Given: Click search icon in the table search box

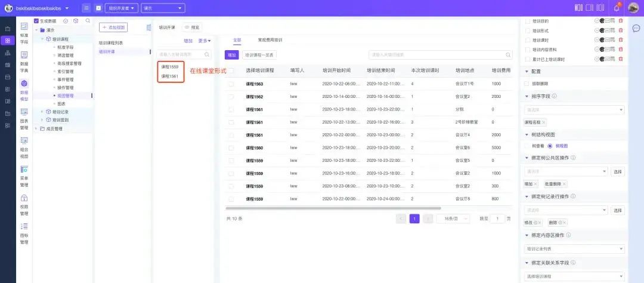Looking at the screenshot, I should tap(509, 55).
